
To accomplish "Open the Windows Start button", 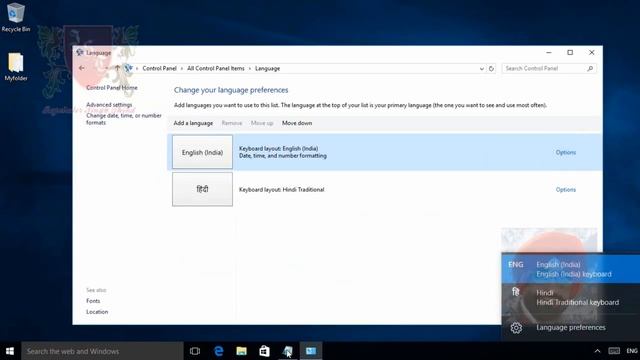I will point(10,351).
